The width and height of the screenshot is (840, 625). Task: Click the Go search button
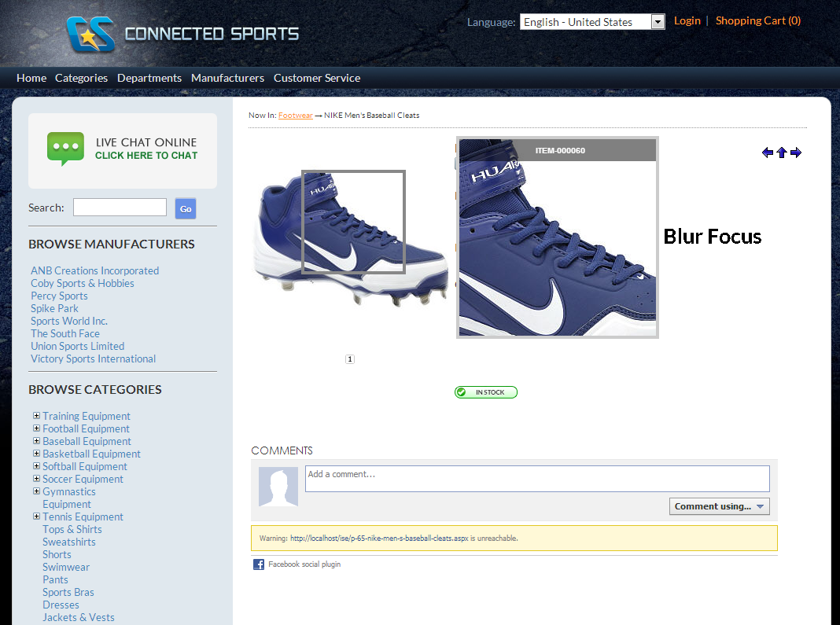click(186, 208)
